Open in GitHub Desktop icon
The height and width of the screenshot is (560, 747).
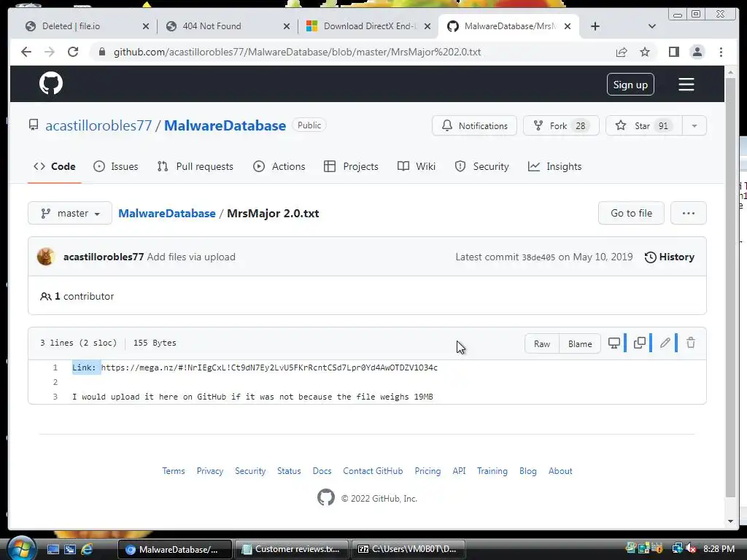[614, 343]
